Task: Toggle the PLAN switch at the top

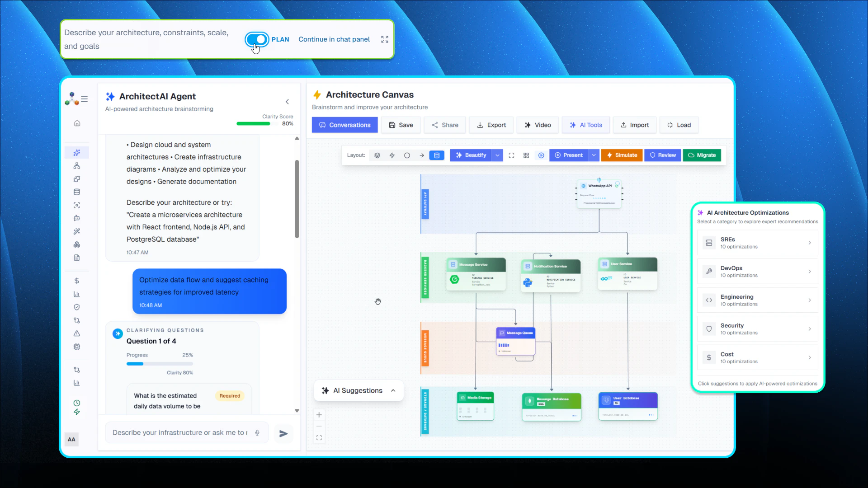Action: click(x=256, y=40)
